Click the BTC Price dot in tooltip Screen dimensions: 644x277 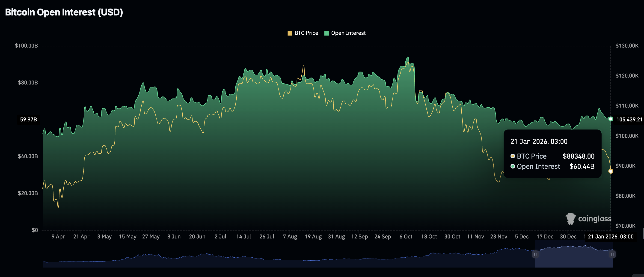click(x=513, y=156)
